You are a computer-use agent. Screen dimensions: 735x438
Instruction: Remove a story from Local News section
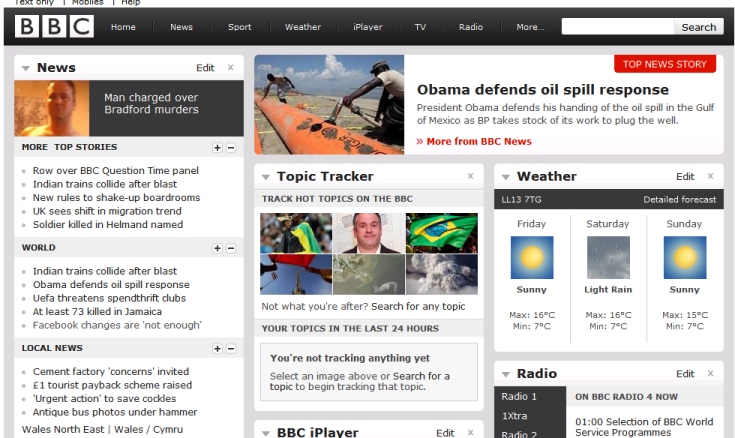[x=231, y=348]
